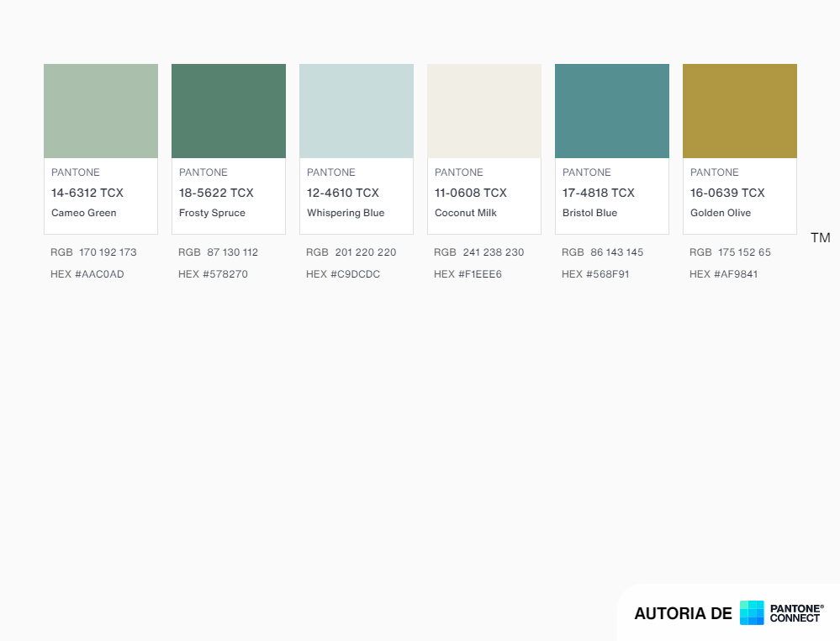The height and width of the screenshot is (641, 840).
Task: Click HEX #AAC0AD value
Action: [x=87, y=274]
